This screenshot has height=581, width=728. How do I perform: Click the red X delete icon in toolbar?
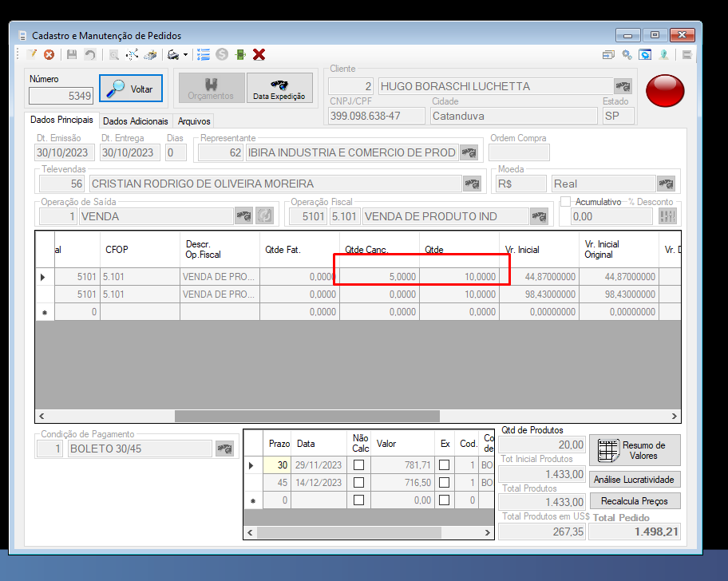point(259,55)
